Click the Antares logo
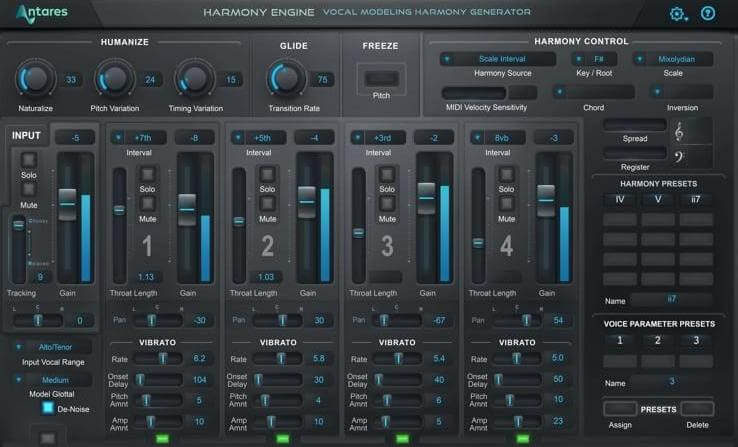Viewport: 738px width, 447px height. (x=41, y=13)
